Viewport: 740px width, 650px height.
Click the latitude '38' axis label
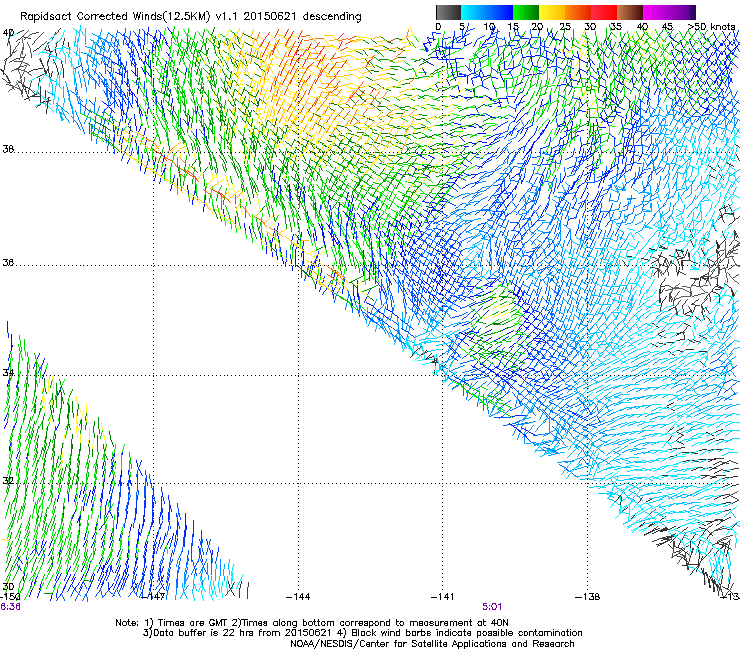[x=8, y=149]
